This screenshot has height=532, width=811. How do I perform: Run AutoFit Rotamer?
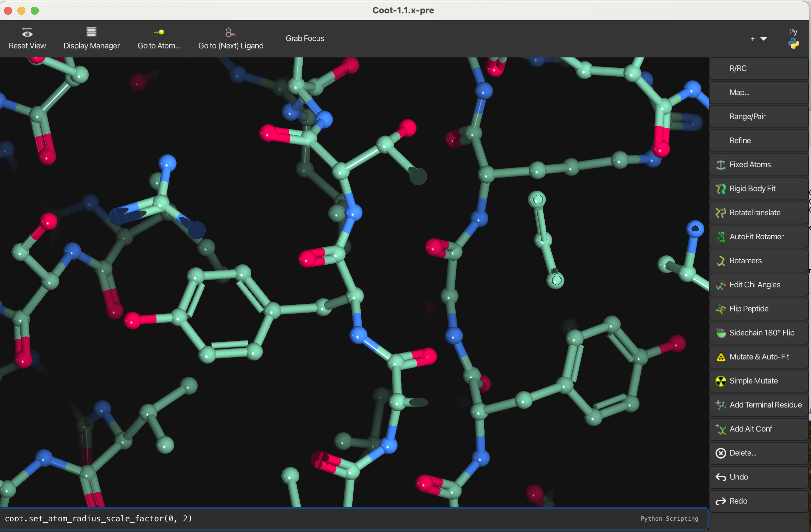point(758,237)
